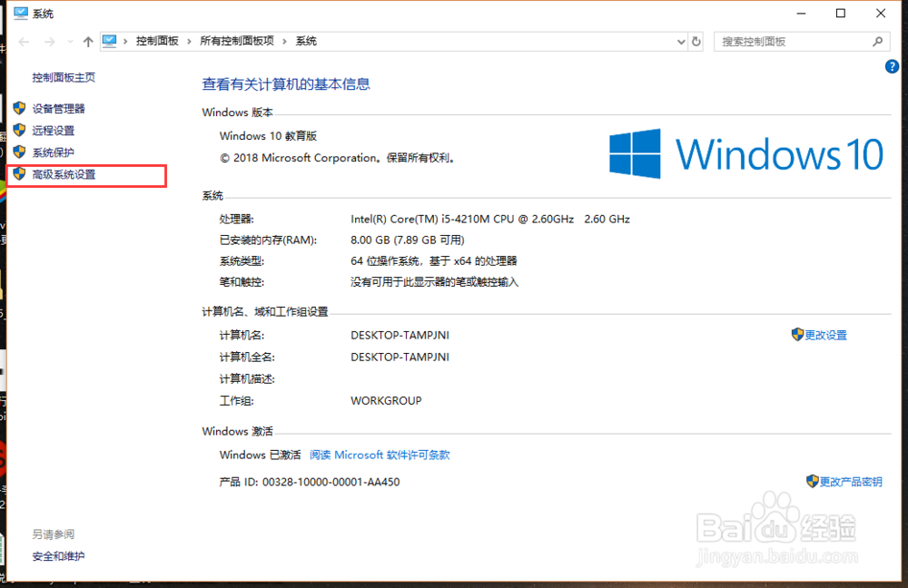This screenshot has height=588, width=908.
Task: Click product ID 00328-10000-00001-AA450
Action: [x=331, y=482]
